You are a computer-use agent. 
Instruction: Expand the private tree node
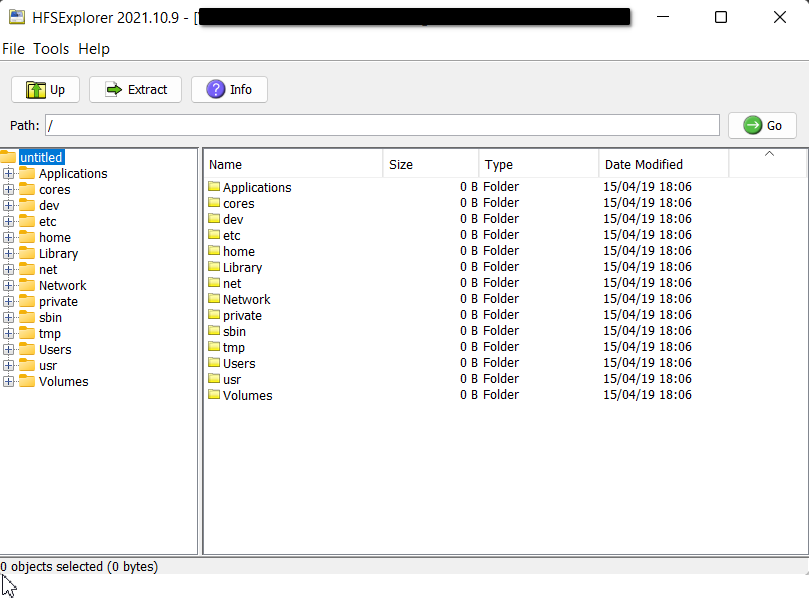(9, 301)
